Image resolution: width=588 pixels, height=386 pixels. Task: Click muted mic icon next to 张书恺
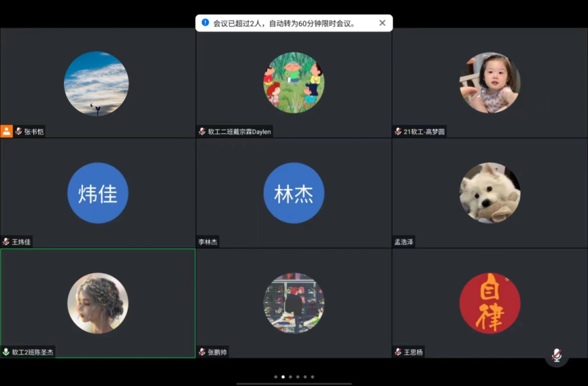(19, 131)
